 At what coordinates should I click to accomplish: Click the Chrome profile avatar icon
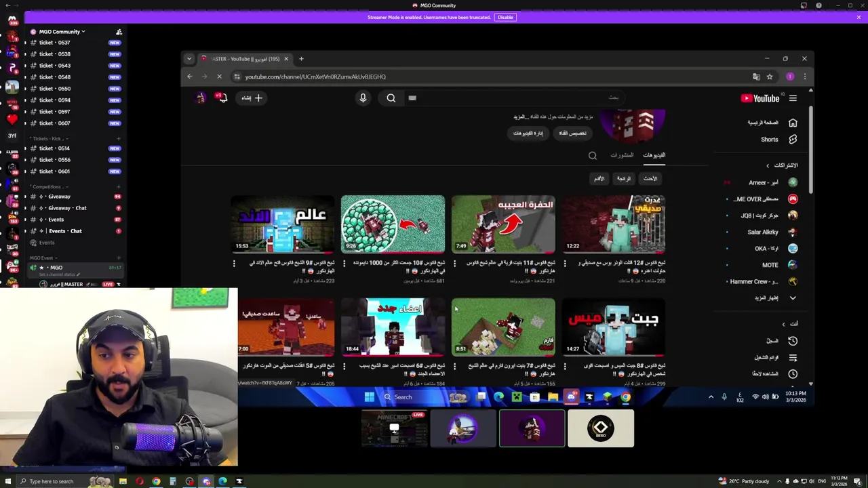(790, 77)
